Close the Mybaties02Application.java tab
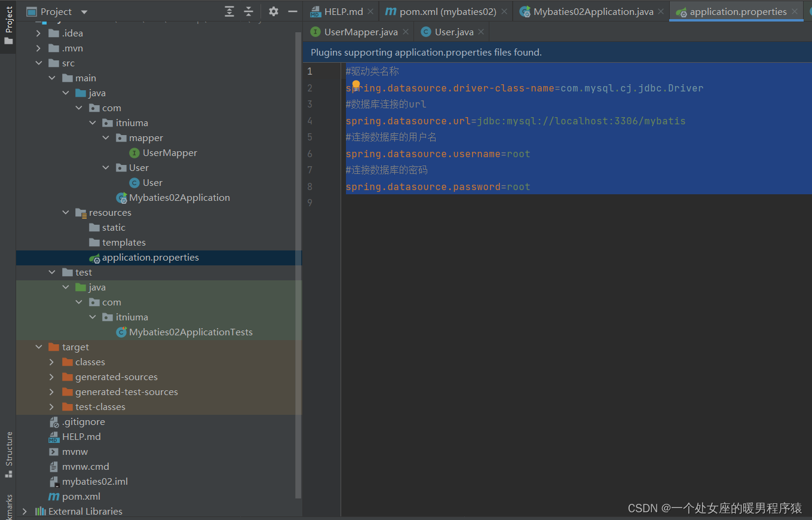 (661, 11)
